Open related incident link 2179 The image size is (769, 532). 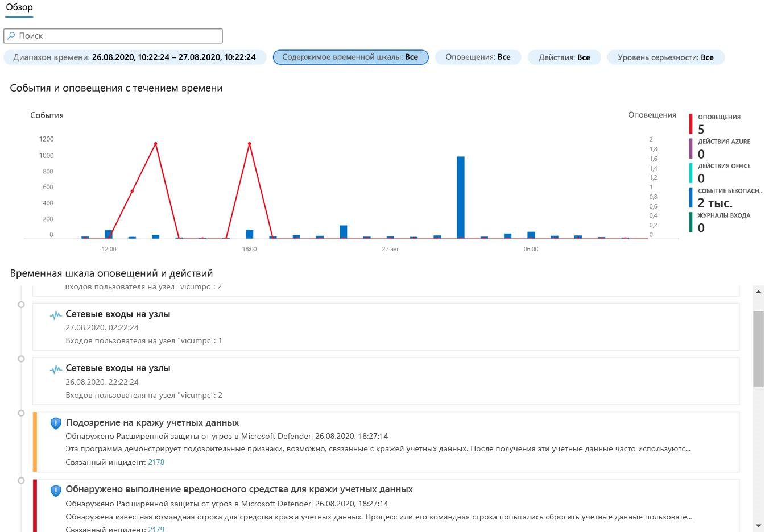tap(156, 529)
